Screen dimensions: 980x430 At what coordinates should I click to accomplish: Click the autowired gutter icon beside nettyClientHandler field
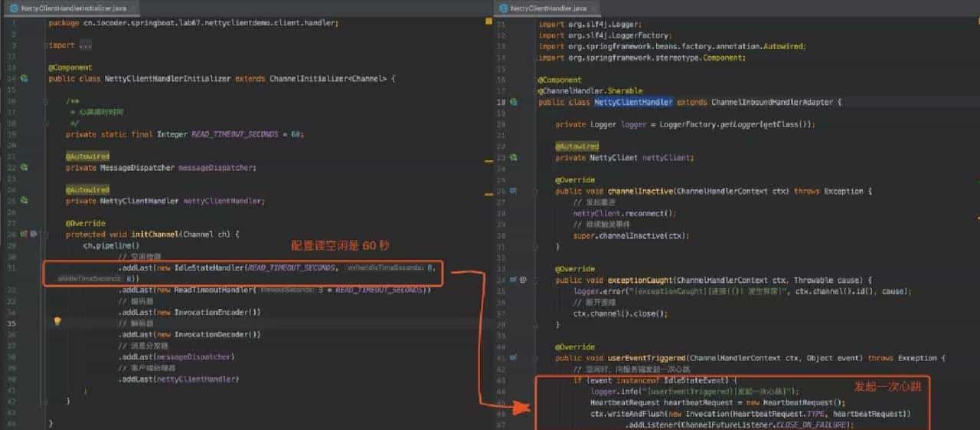[x=24, y=200]
